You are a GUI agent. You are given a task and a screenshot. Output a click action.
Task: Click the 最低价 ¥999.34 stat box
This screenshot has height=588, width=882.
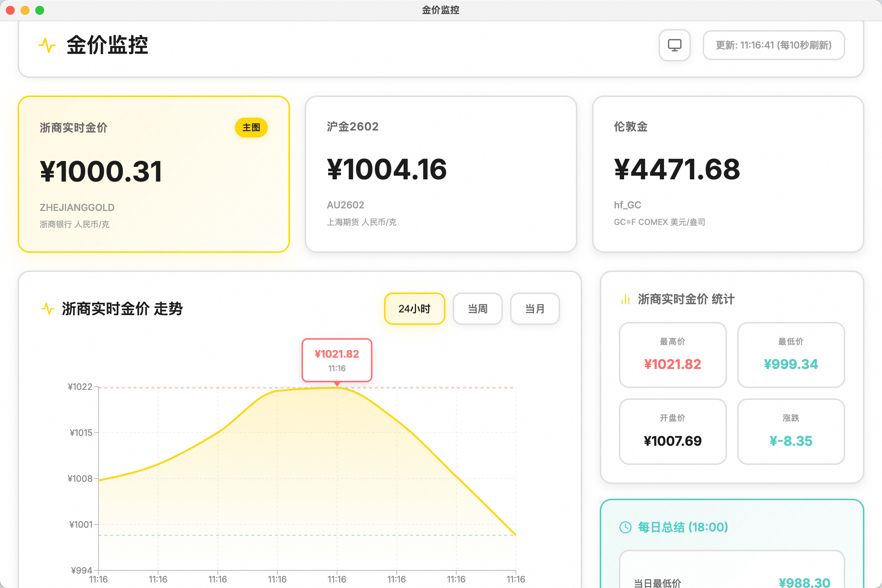tap(790, 355)
